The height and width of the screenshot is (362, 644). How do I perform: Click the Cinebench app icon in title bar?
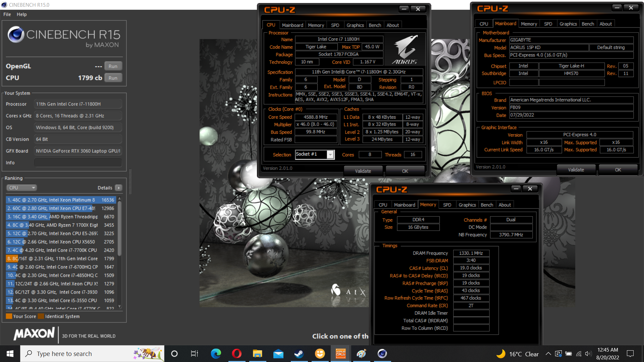pos(4,5)
